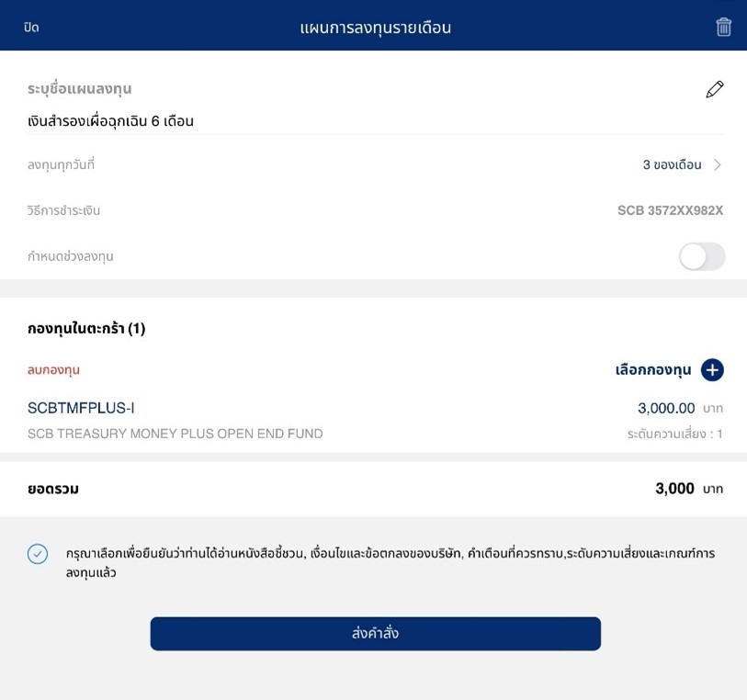Edit the 3,000.00 baht fund amount
This screenshot has height=700, width=747.
point(666,408)
